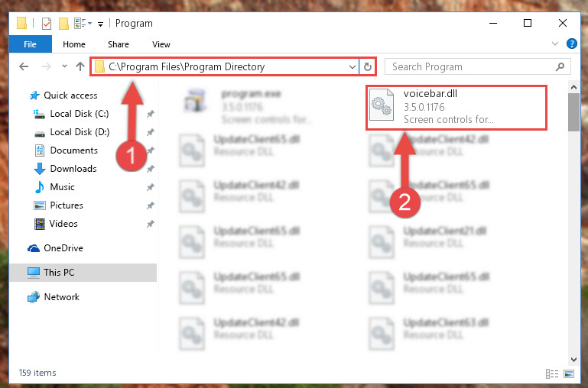
Task: Expand recent locations dropdown arrow
Action: coord(64,66)
